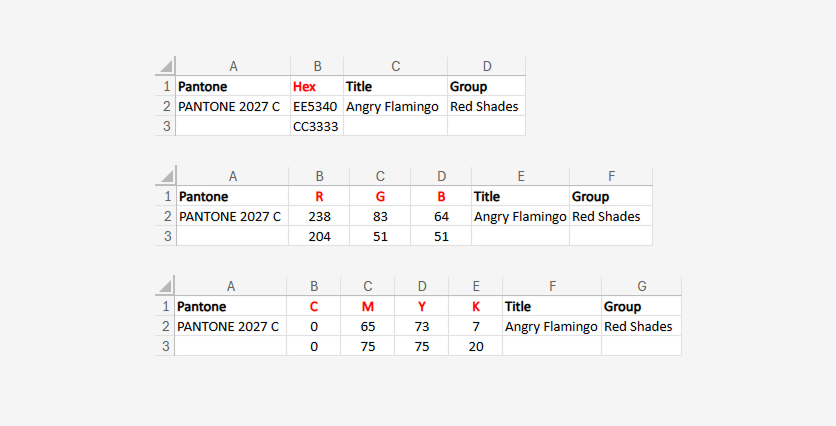
Task: Click select-all corner triangle of RGB table
Action: (167, 176)
